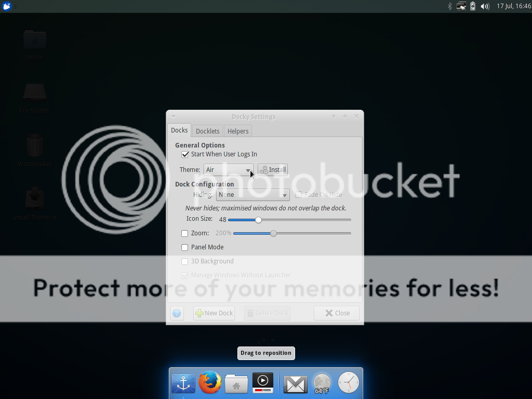Click the 'Dock Configuration' heading
This screenshot has width=532, height=399.
(x=205, y=184)
